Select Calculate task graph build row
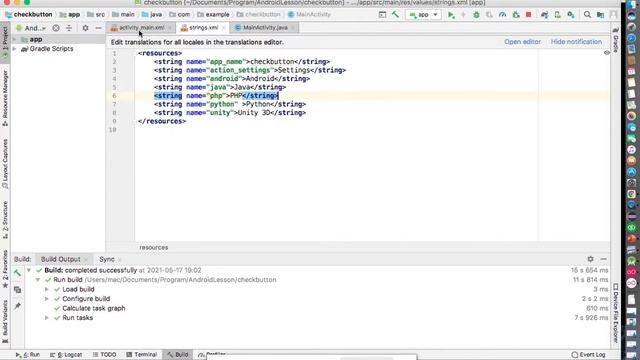 click(93, 308)
